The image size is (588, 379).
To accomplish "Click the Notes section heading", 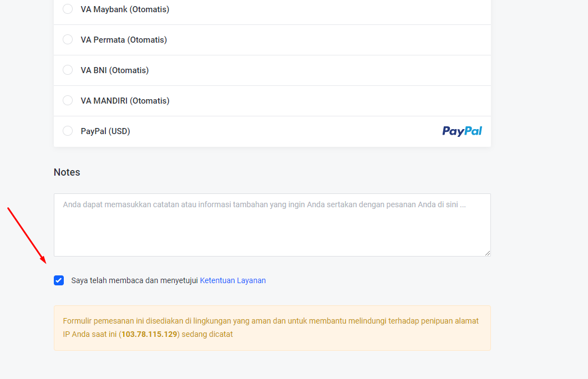I will tap(67, 172).
